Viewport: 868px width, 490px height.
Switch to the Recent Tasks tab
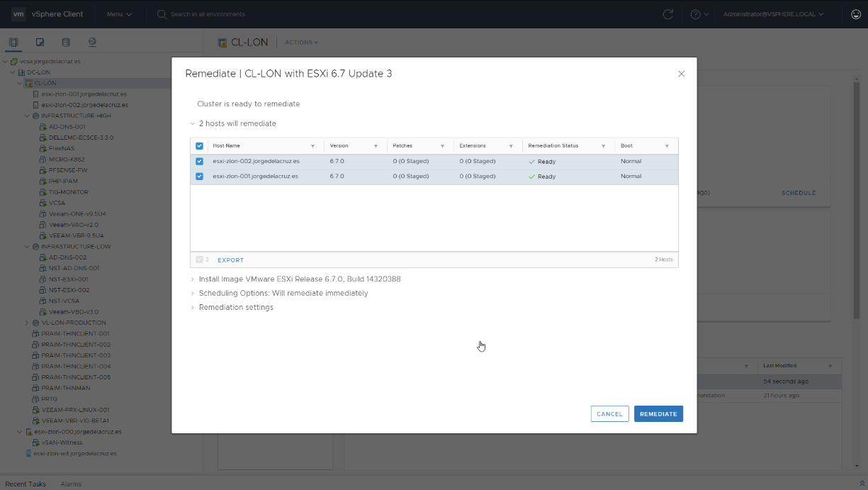(x=26, y=484)
